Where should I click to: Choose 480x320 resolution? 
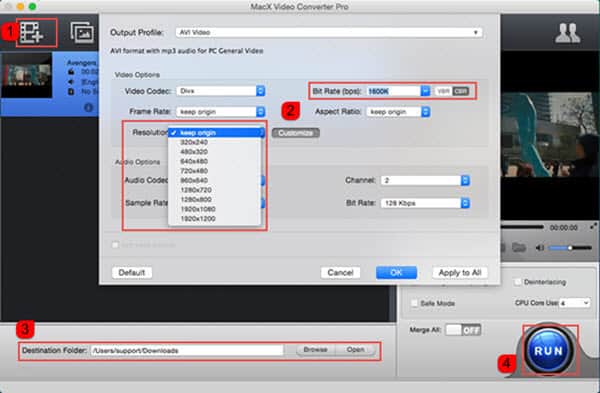(x=215, y=152)
